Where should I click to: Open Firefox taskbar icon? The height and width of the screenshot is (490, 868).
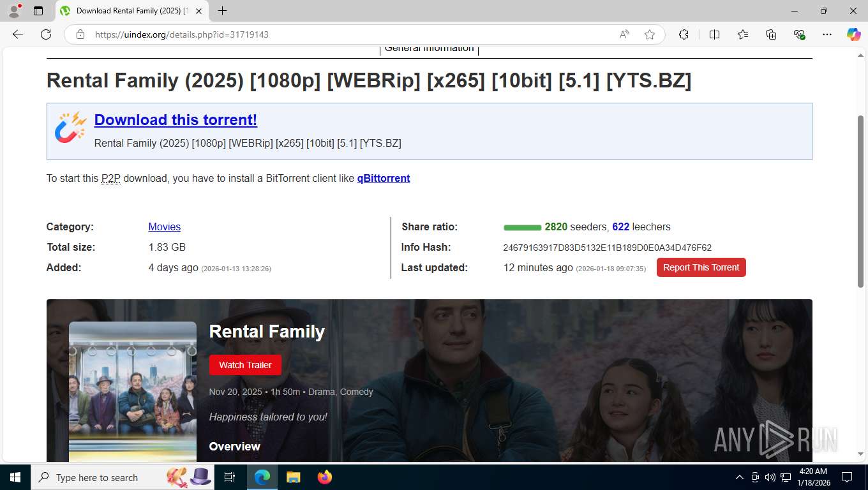point(324,477)
